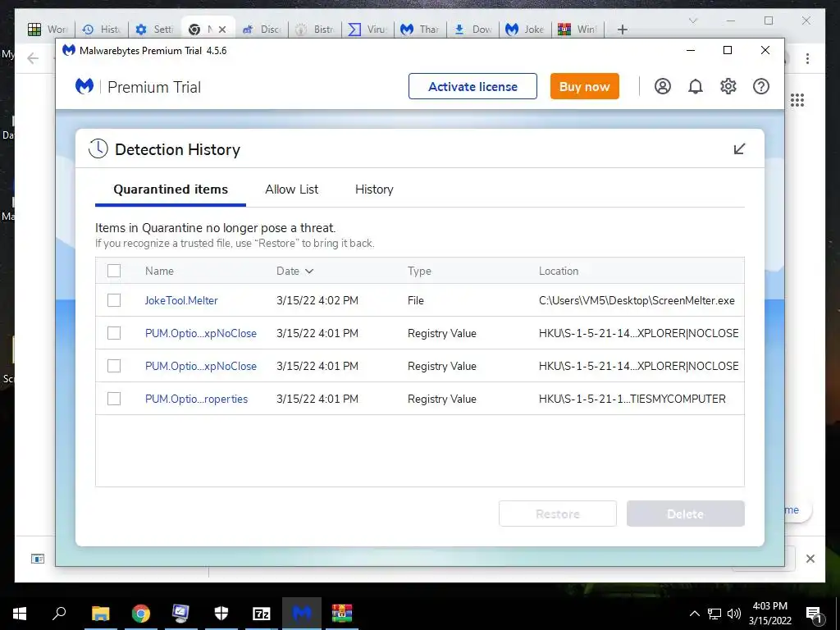Open the Malwarebytes help question mark

pyautogui.click(x=760, y=86)
